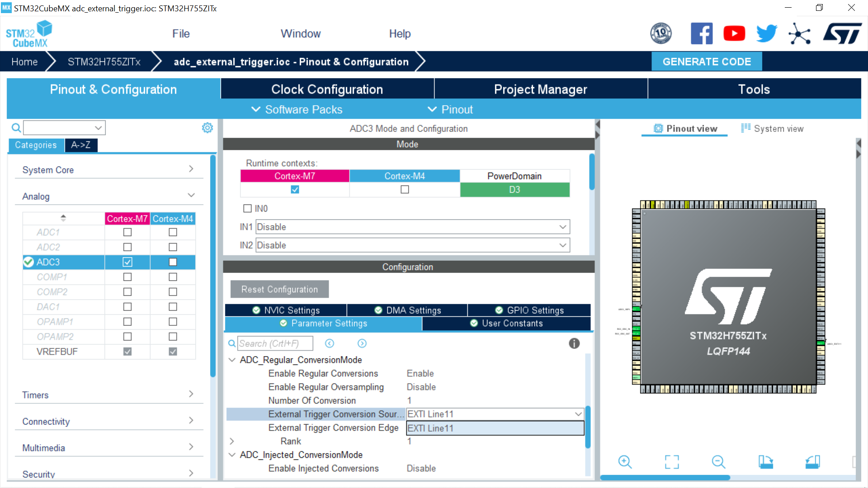The height and width of the screenshot is (488, 868).
Task: Open the category settings gear icon
Action: click(x=208, y=128)
